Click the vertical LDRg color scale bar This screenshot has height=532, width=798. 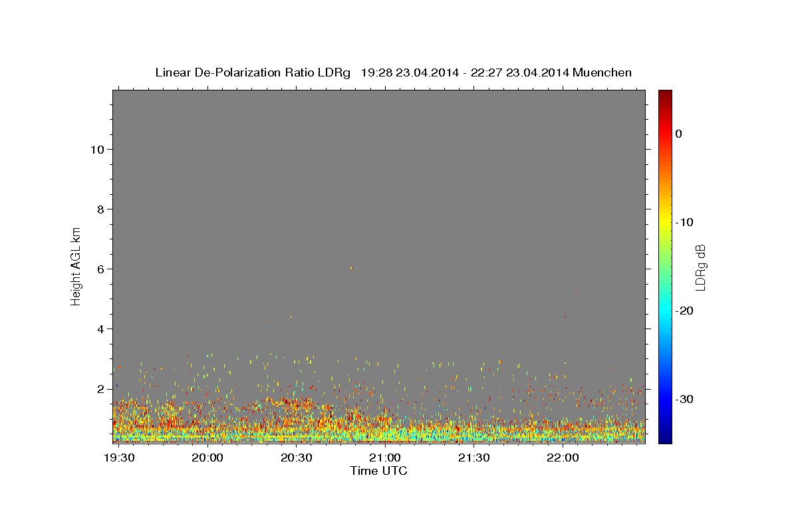tap(665, 267)
